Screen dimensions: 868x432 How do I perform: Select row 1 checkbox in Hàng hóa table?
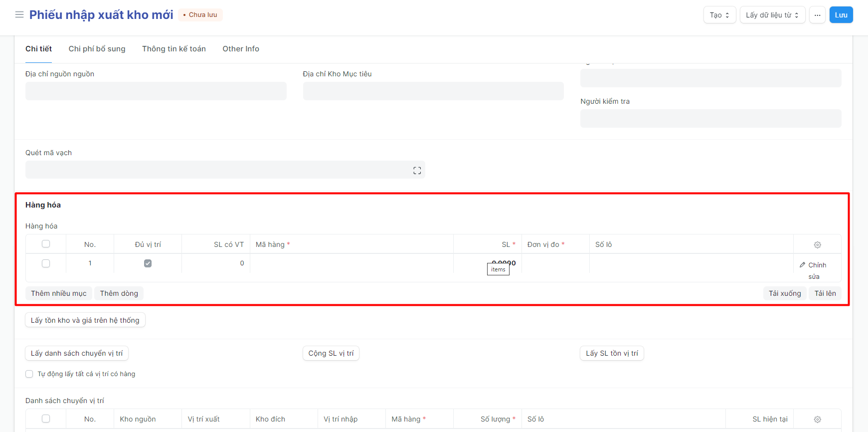(x=46, y=263)
